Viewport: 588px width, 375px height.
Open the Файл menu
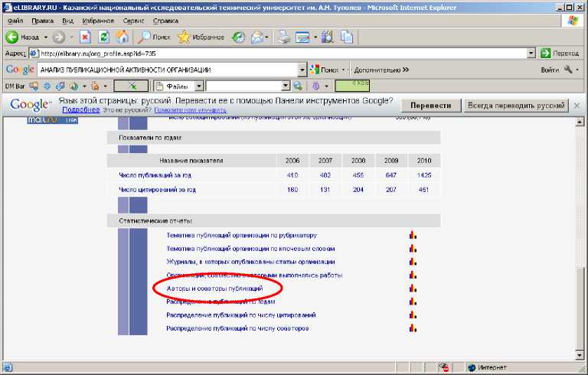tap(15, 21)
